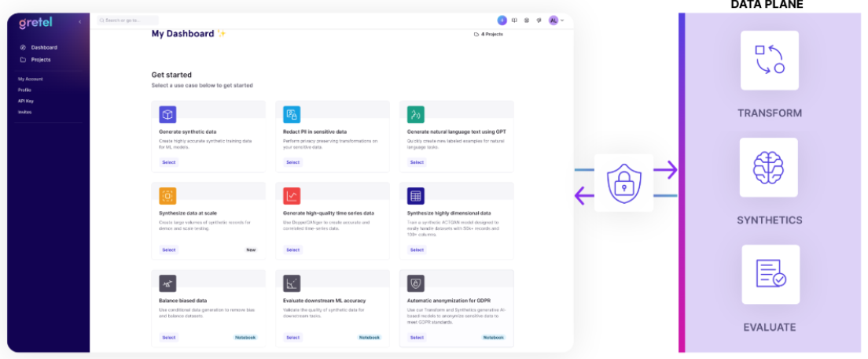The height and width of the screenshot is (359, 868).
Task: Select the Redact PII in sensitive data card
Action: point(292,162)
